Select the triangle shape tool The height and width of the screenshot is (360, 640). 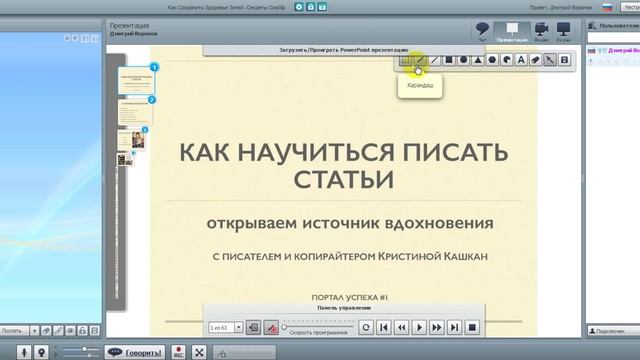(478, 60)
